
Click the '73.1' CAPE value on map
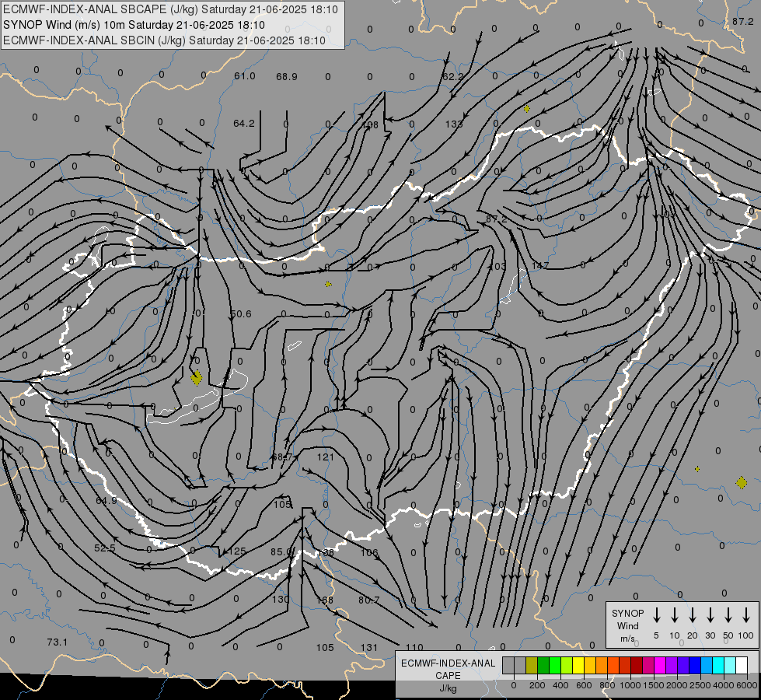point(58,642)
